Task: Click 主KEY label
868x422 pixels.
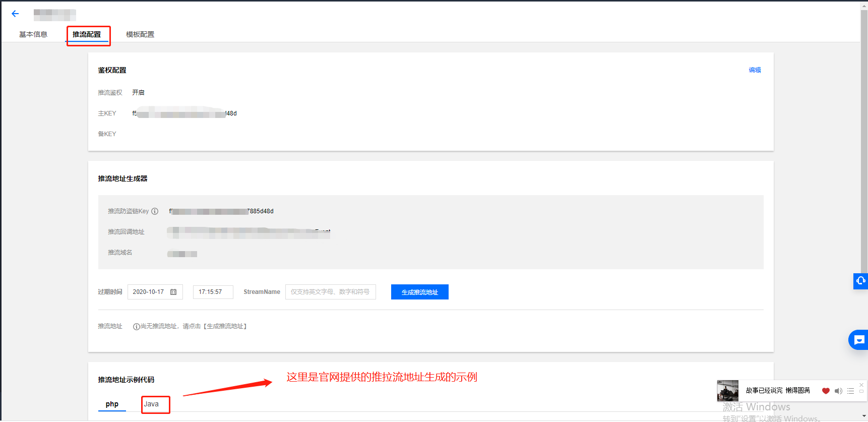Action: point(107,113)
